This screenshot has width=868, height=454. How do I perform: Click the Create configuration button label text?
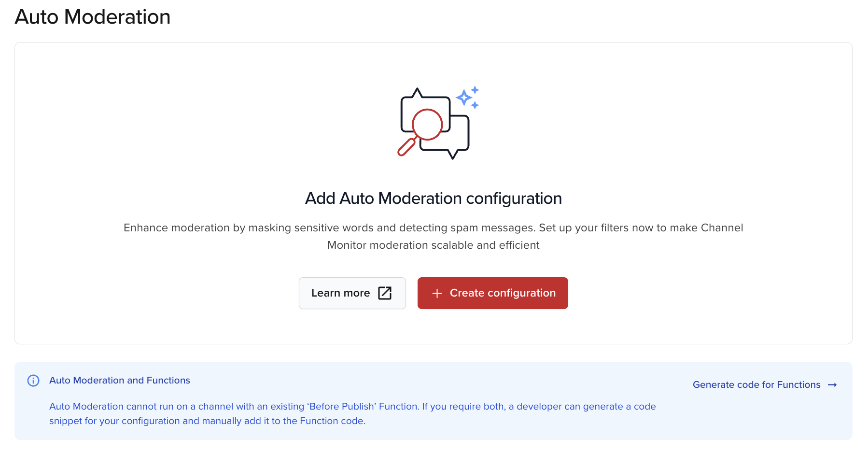503,293
